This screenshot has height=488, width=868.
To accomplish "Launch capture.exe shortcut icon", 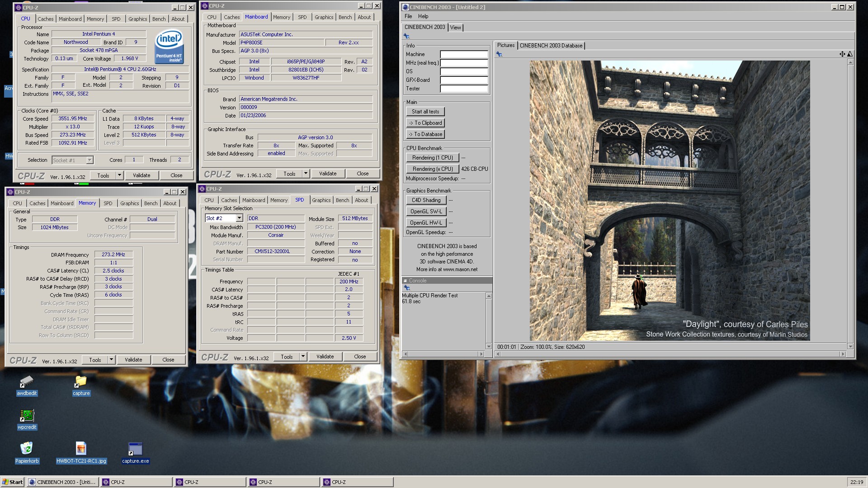I will 135,449.
